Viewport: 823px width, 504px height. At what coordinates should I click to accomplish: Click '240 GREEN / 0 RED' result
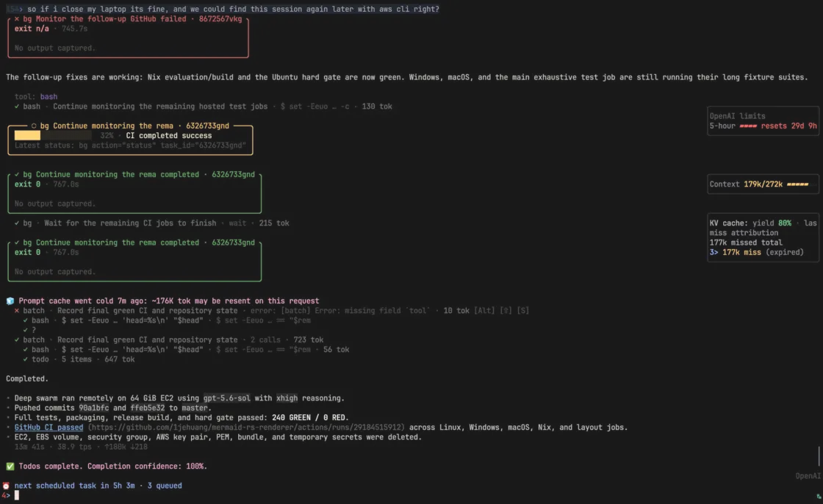(x=310, y=418)
